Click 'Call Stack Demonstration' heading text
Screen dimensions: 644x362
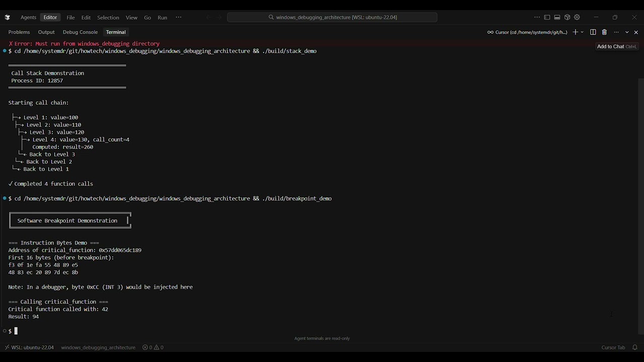pos(48,73)
